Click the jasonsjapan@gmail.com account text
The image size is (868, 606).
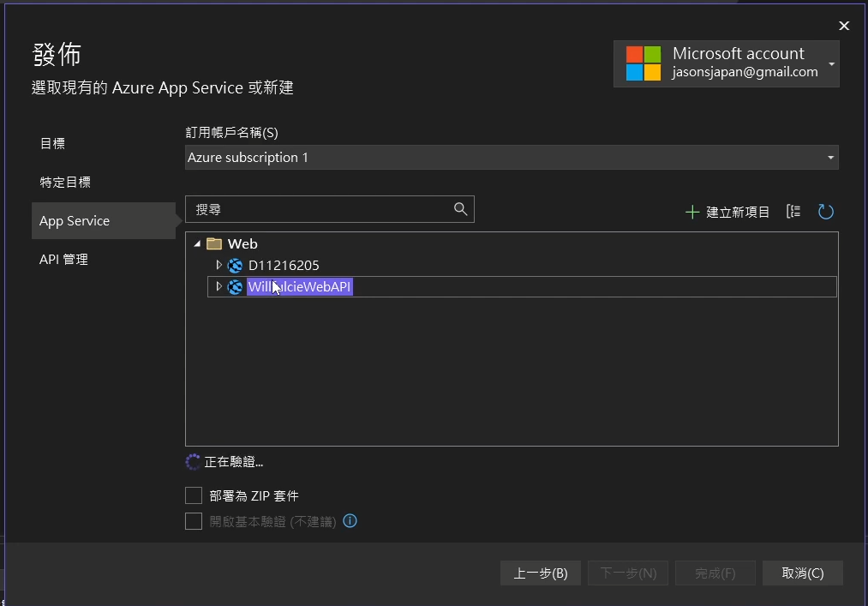coord(745,72)
